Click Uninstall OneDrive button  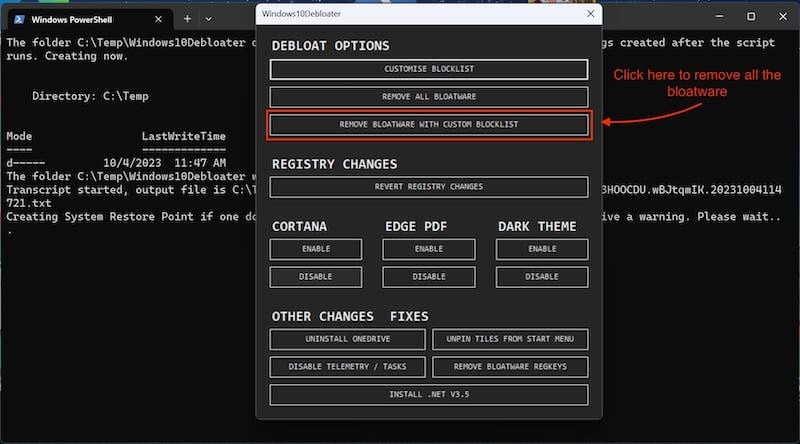tap(347, 339)
